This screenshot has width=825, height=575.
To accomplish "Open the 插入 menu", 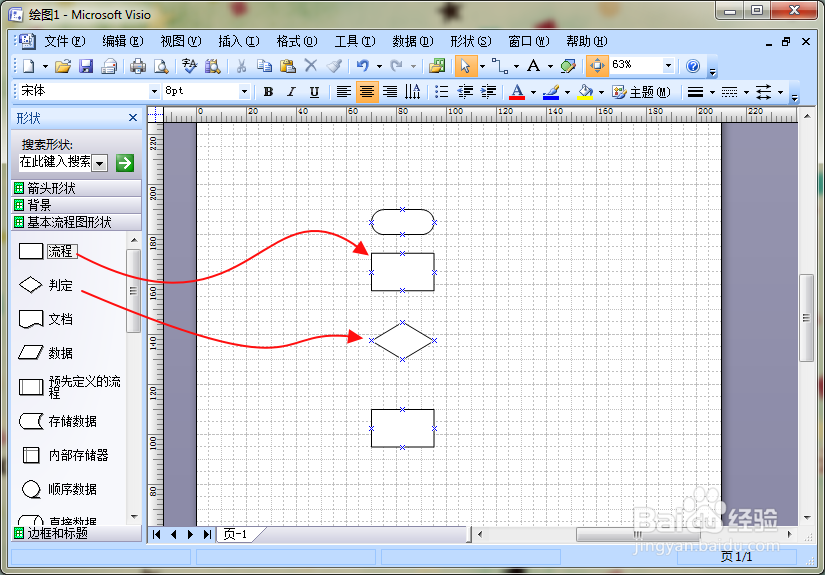I will (x=238, y=41).
